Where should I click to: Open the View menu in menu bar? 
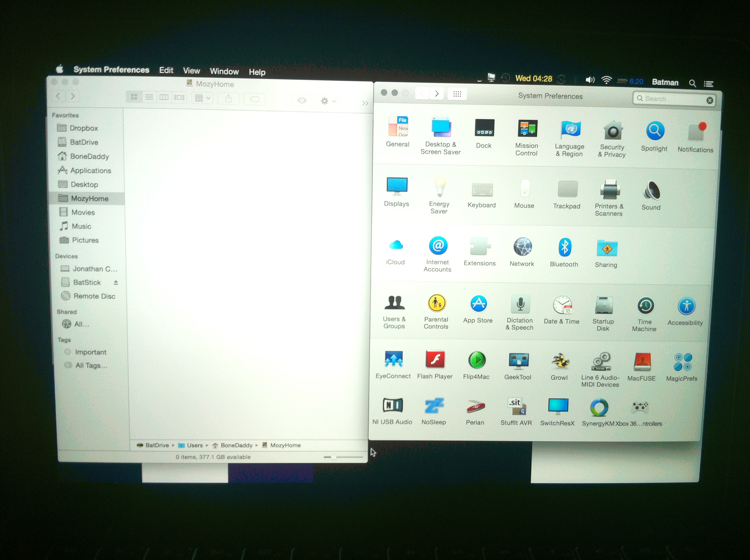(191, 71)
